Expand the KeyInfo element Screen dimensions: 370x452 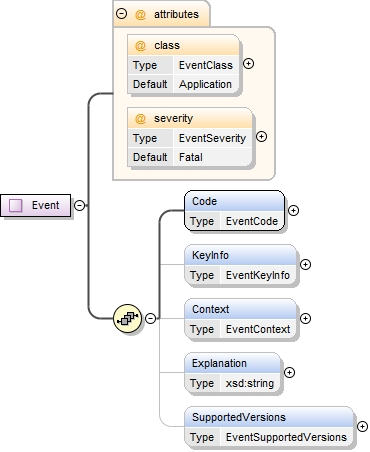click(x=305, y=265)
